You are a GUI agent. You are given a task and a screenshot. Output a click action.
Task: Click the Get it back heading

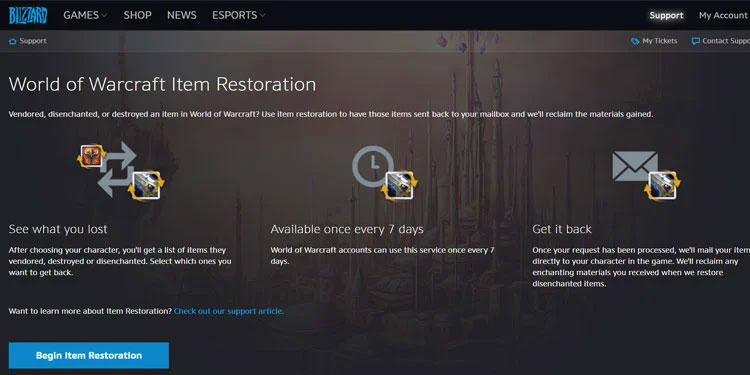pos(562,229)
